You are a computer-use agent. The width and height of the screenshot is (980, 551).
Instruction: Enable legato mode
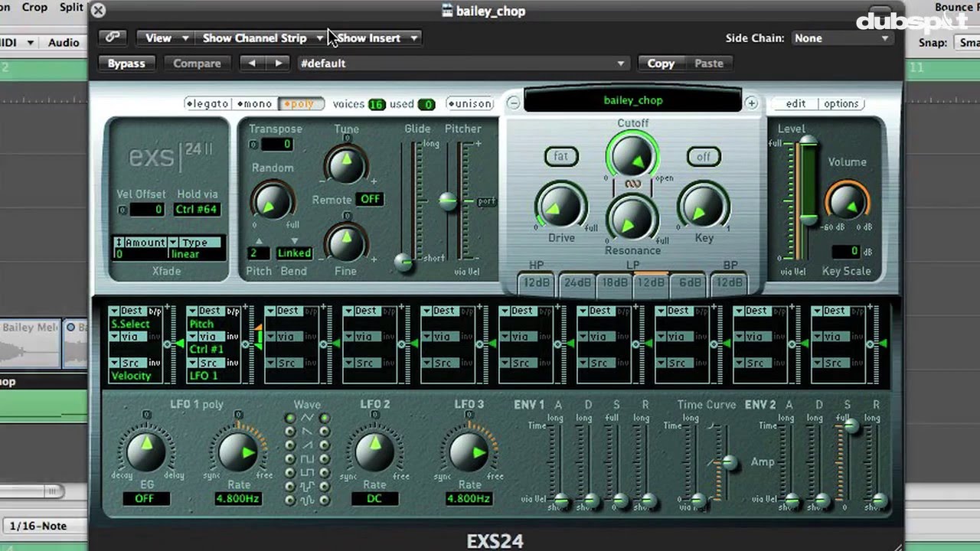point(207,104)
